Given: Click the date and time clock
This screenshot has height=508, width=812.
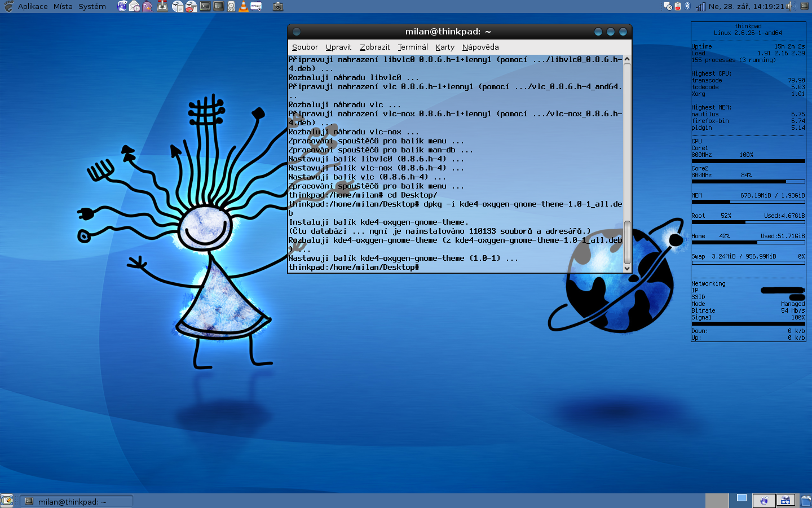Looking at the screenshot, I should pyautogui.click(x=746, y=6).
